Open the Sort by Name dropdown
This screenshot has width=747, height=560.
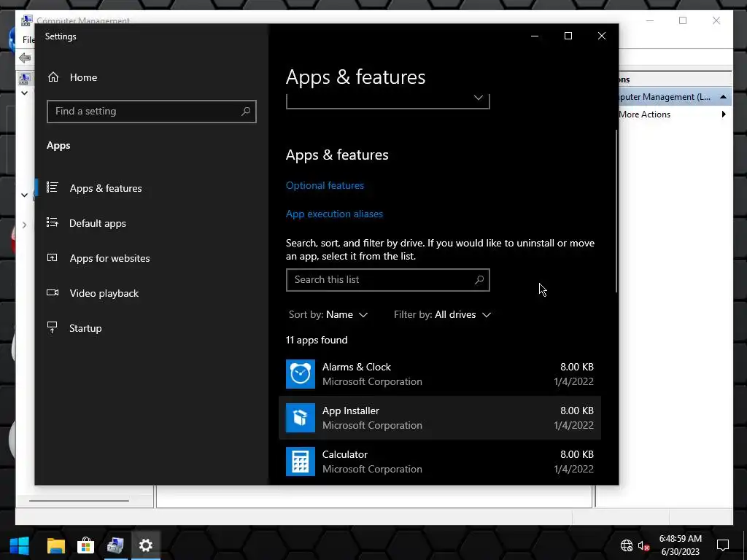pos(328,315)
